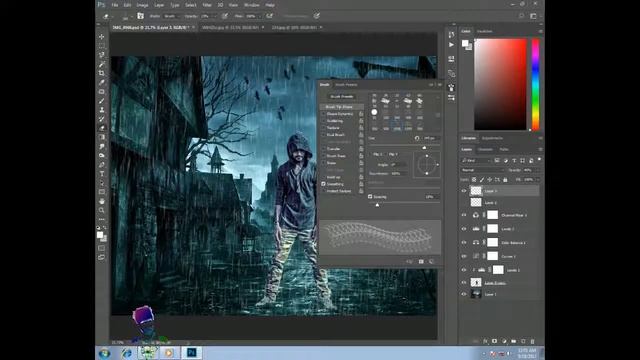
Task: Enable Protect Texture checkbox
Action: pos(324,191)
